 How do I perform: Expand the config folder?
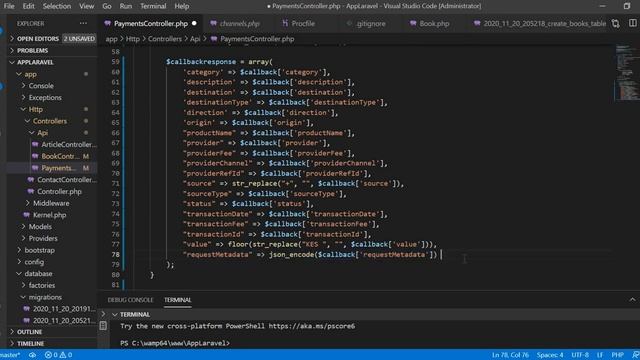tap(19, 262)
